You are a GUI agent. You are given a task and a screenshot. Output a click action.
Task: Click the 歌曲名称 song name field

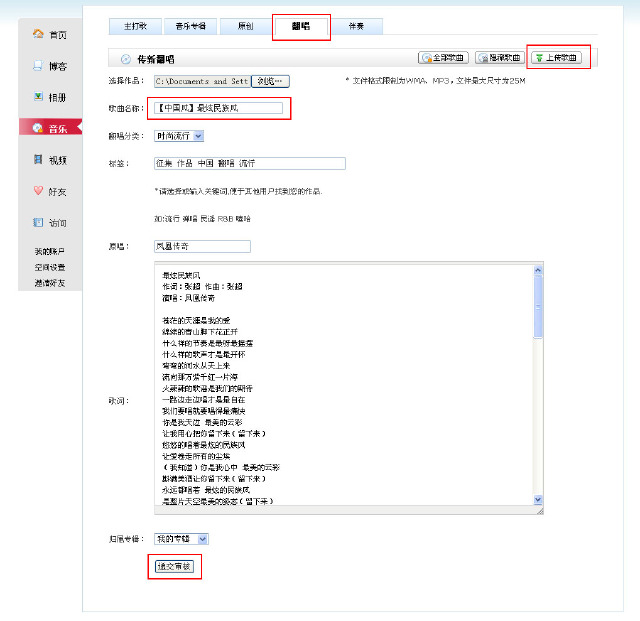click(218, 107)
